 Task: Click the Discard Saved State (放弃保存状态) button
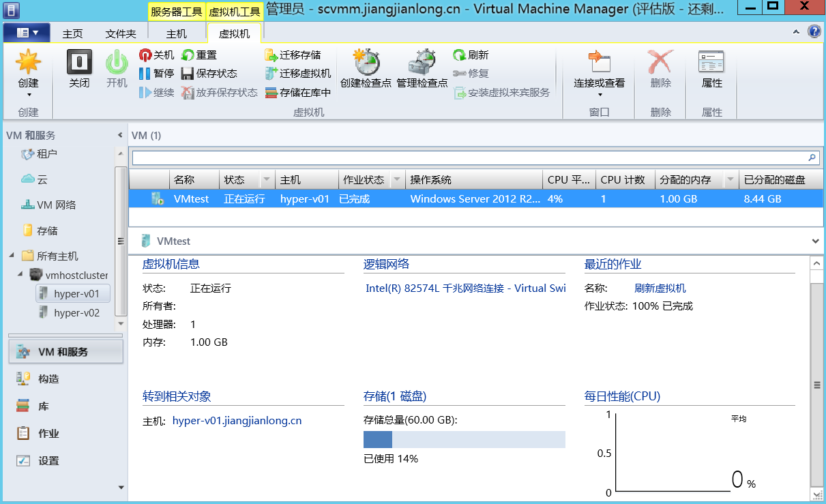pyautogui.click(x=219, y=92)
